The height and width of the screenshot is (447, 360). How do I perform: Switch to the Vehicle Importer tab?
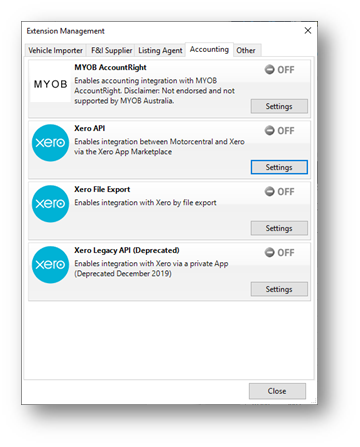coord(56,50)
